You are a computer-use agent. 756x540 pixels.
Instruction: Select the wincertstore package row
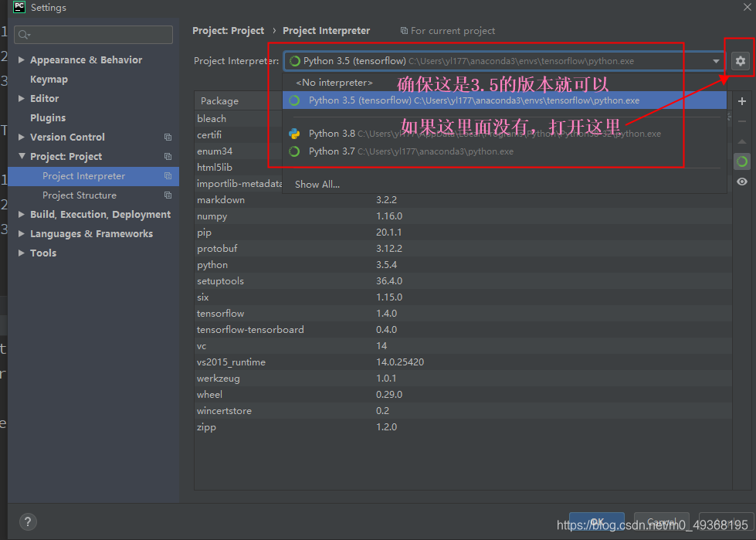(x=463, y=411)
